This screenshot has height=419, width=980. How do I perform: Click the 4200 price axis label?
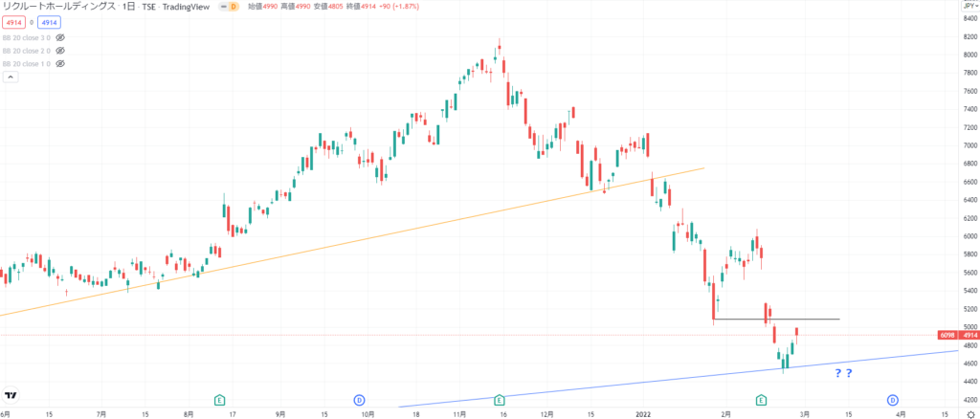click(970, 400)
